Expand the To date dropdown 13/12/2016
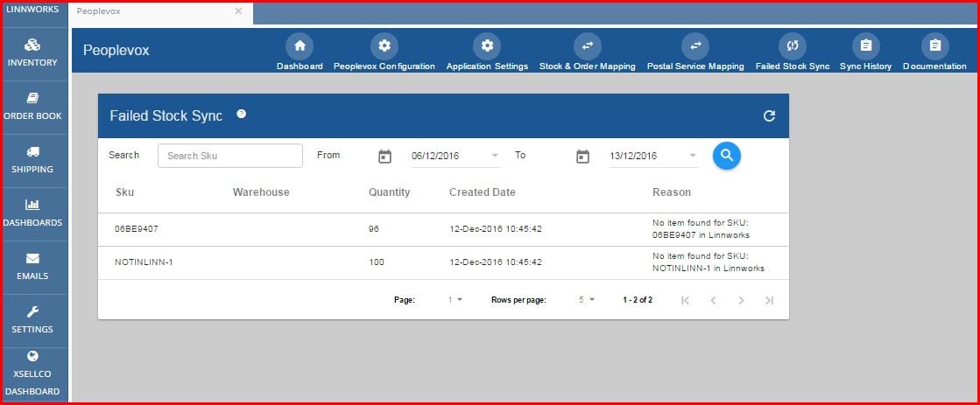 tap(653, 156)
